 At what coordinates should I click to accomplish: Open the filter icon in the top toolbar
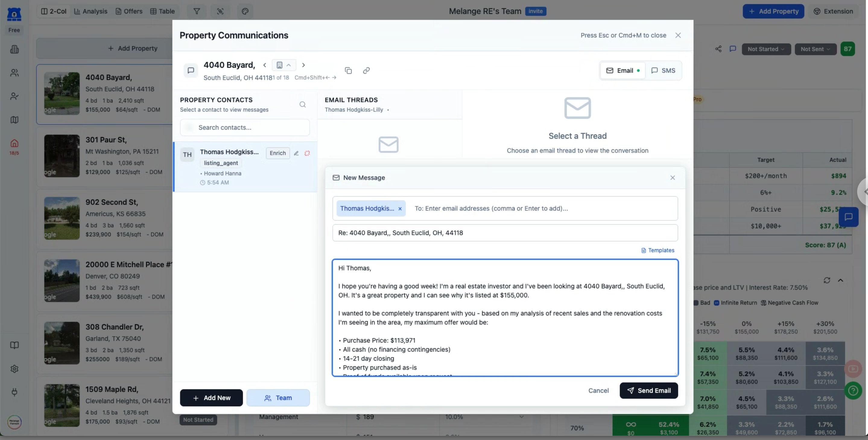point(196,11)
